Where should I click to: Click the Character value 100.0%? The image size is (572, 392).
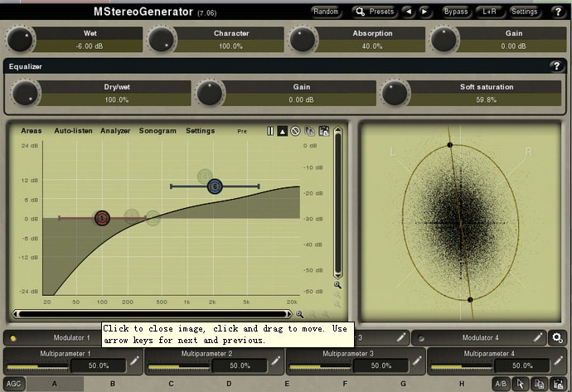click(230, 46)
